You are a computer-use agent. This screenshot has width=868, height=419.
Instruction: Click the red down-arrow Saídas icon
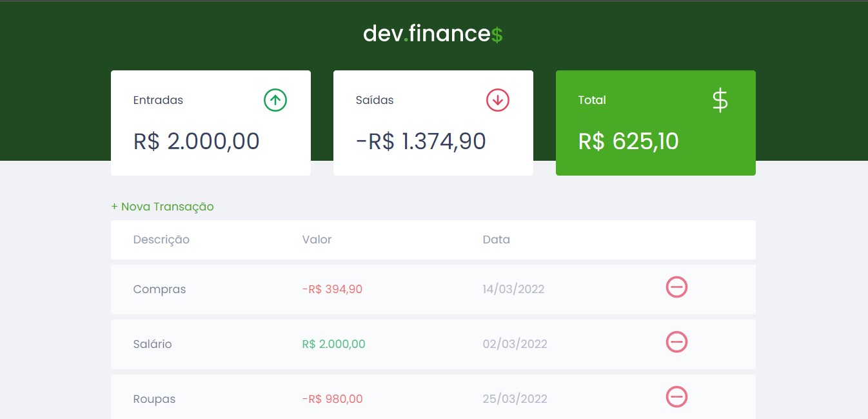point(497,100)
